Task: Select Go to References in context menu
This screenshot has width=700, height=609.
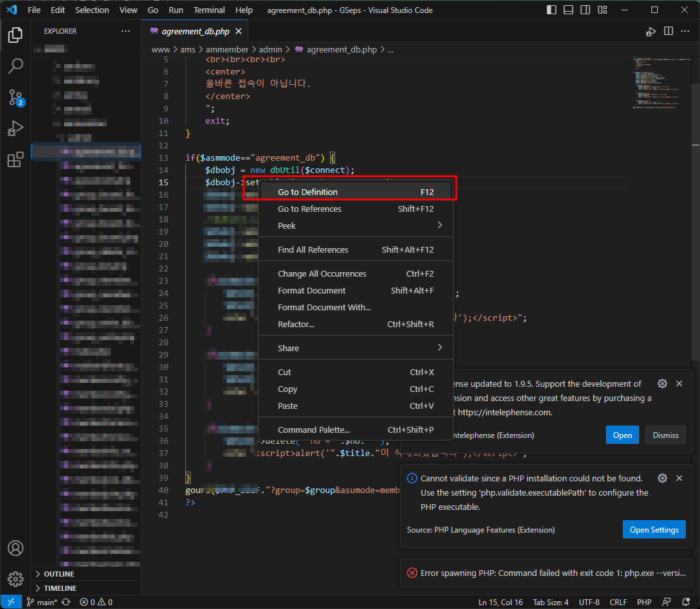Action: 356,209
